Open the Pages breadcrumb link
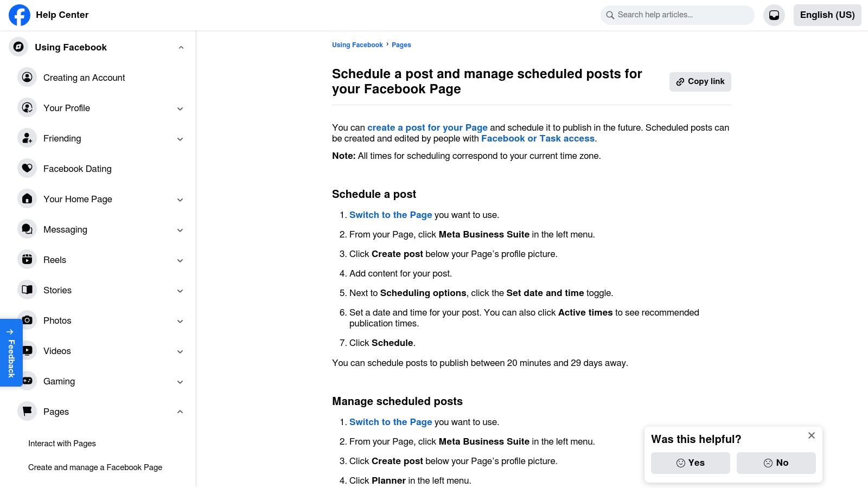Image resolution: width=868 pixels, height=488 pixels. click(401, 44)
